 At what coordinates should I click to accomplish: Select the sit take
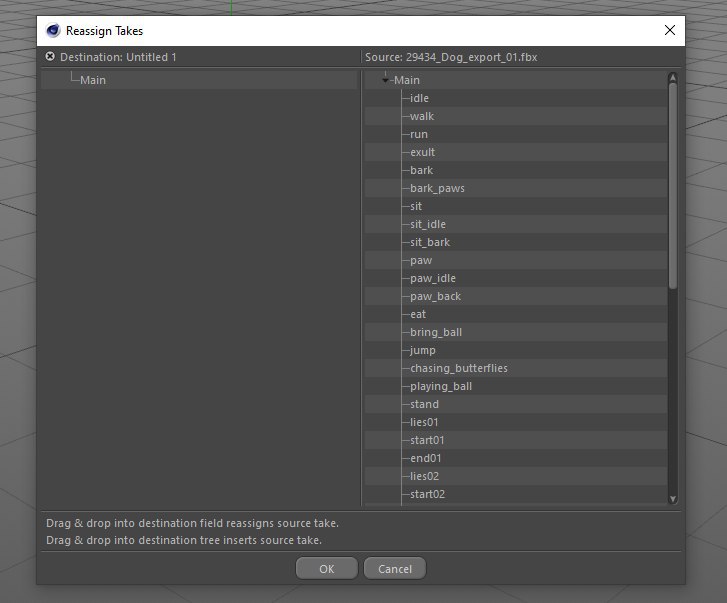tap(416, 206)
